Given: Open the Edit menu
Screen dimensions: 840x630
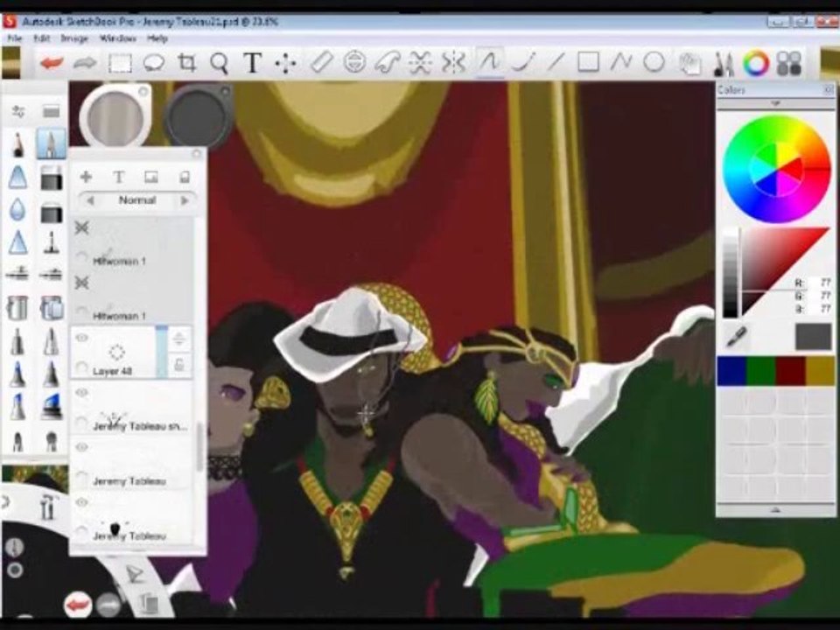Looking at the screenshot, I should coord(42,38).
